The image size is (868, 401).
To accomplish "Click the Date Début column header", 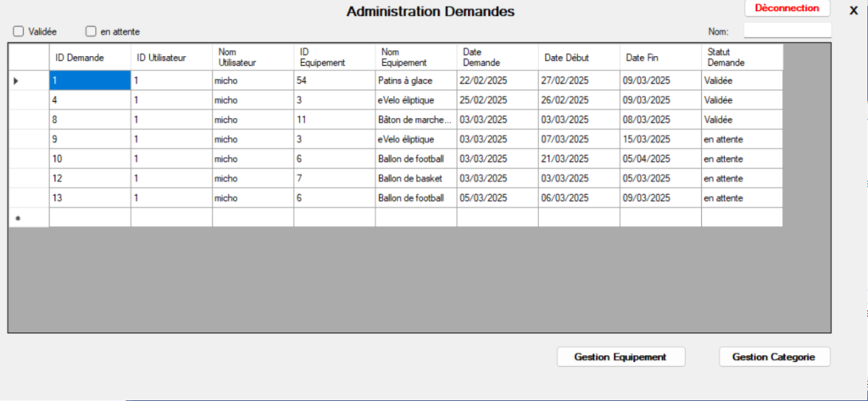I will click(x=578, y=58).
